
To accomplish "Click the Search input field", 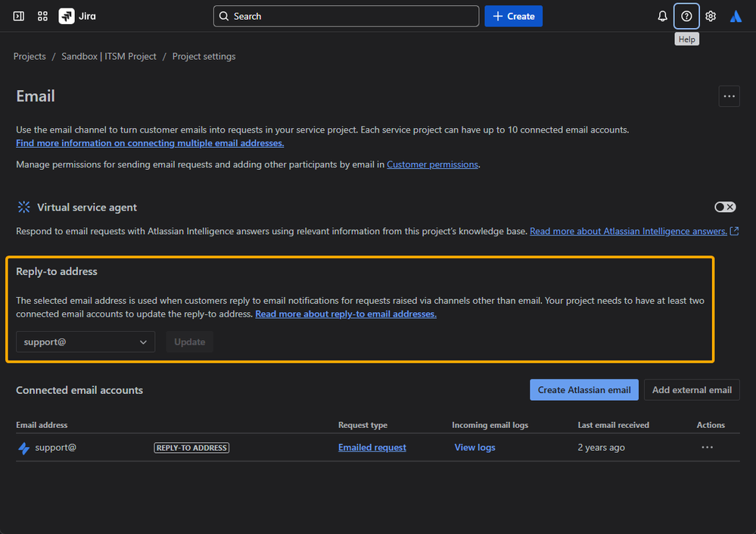I will click(x=346, y=16).
